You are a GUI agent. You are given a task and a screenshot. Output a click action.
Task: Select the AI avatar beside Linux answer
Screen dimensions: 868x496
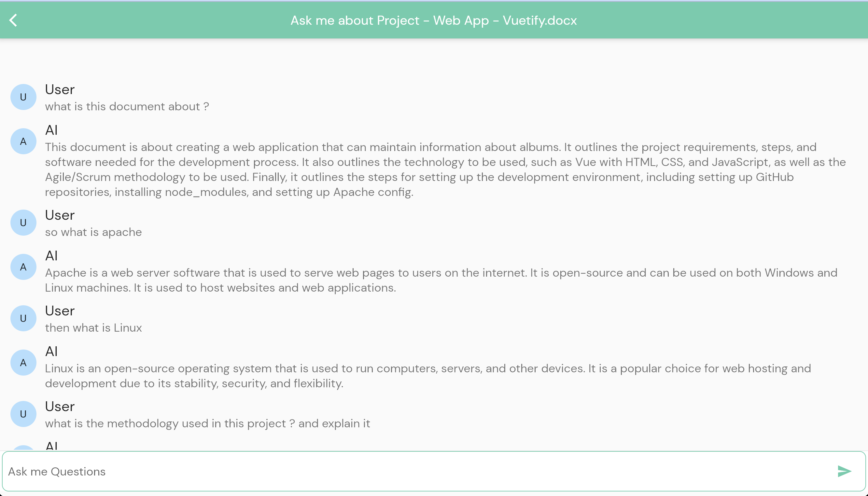[x=23, y=363]
